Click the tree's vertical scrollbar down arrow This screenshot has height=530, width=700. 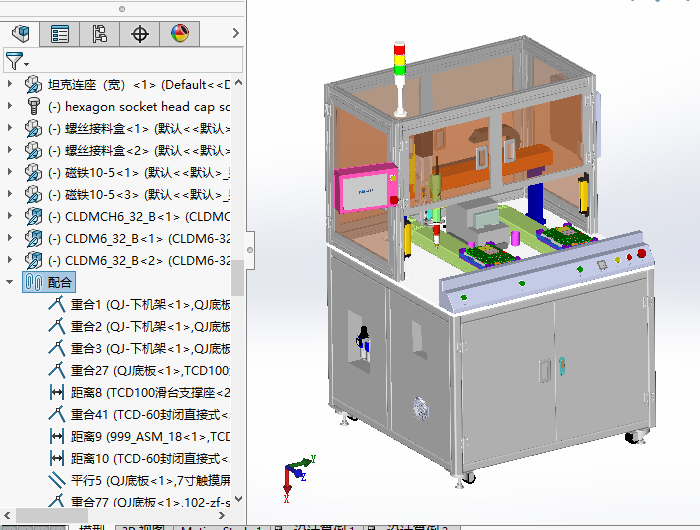[x=238, y=499]
